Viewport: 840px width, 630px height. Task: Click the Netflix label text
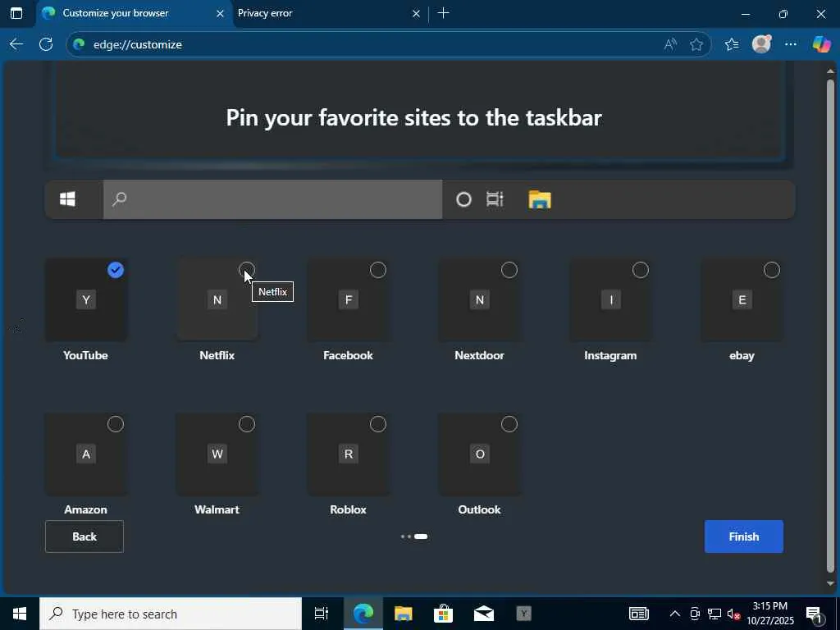click(x=217, y=355)
